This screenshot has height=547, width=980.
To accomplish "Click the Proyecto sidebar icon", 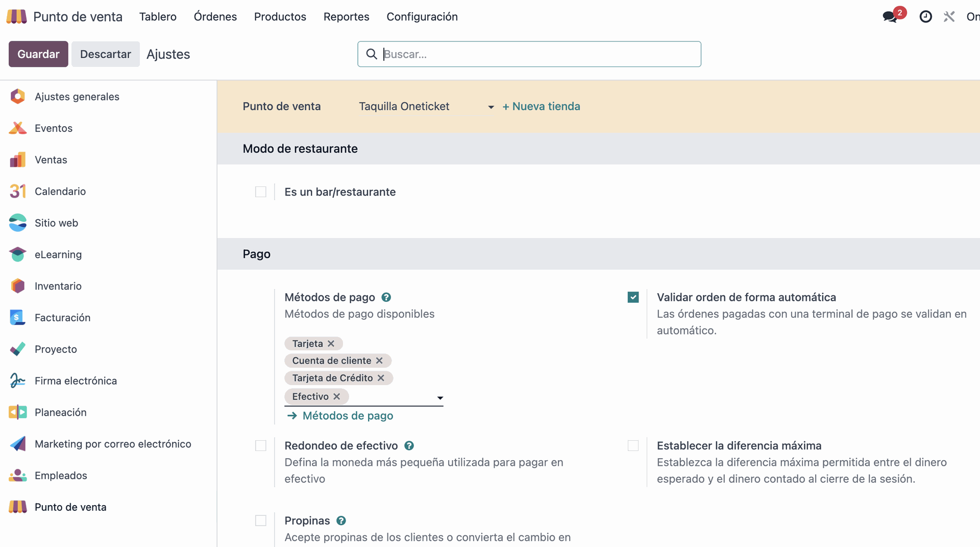I will (x=18, y=349).
